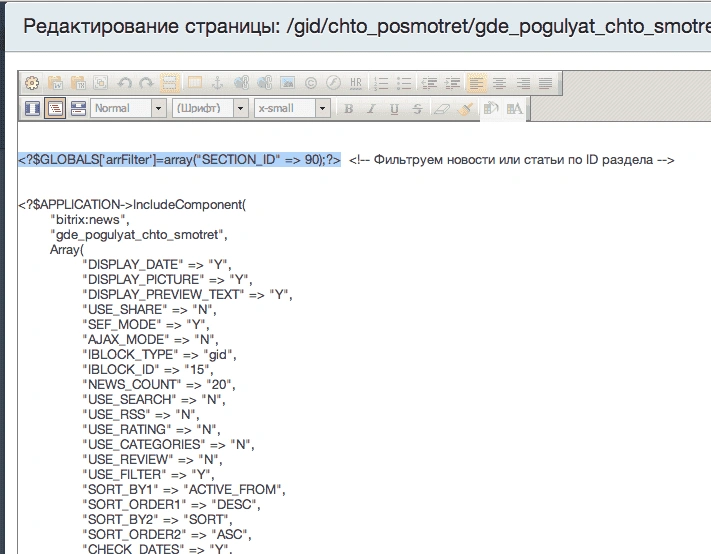
Task: Click the "gde_pogulyat_chto_smotret" template line
Action: 139,234
